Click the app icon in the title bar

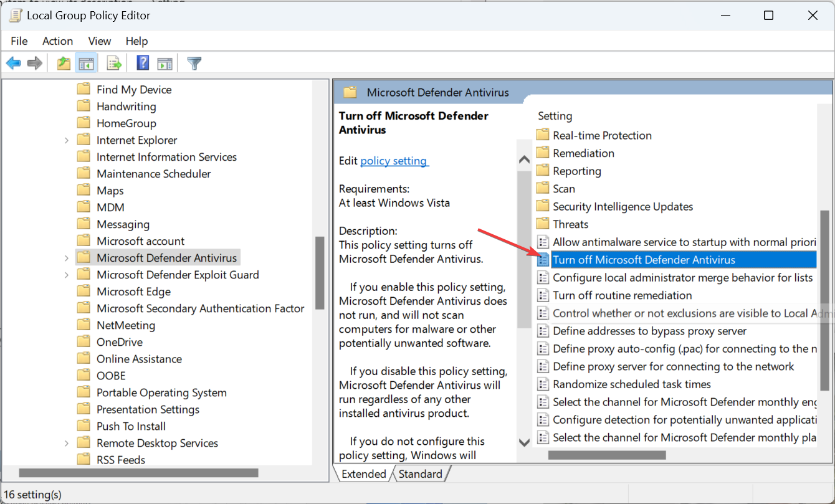[15, 15]
